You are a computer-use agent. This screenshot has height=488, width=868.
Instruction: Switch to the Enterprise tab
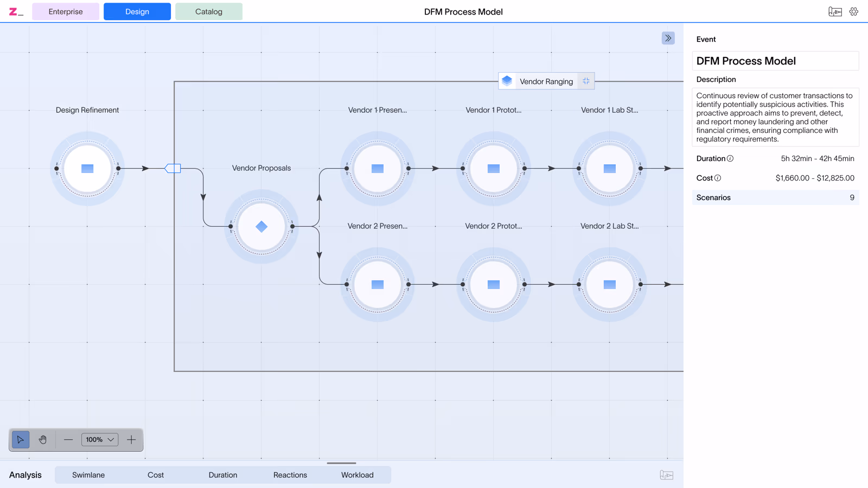tap(66, 11)
